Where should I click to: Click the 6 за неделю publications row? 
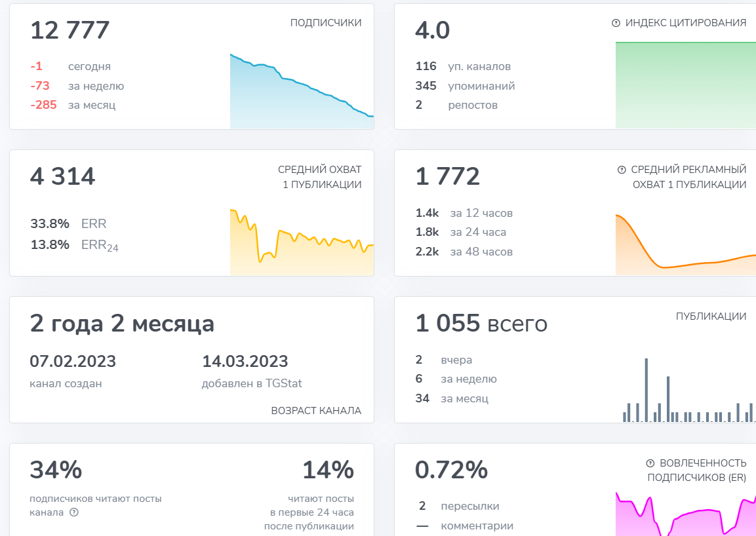[x=456, y=379]
